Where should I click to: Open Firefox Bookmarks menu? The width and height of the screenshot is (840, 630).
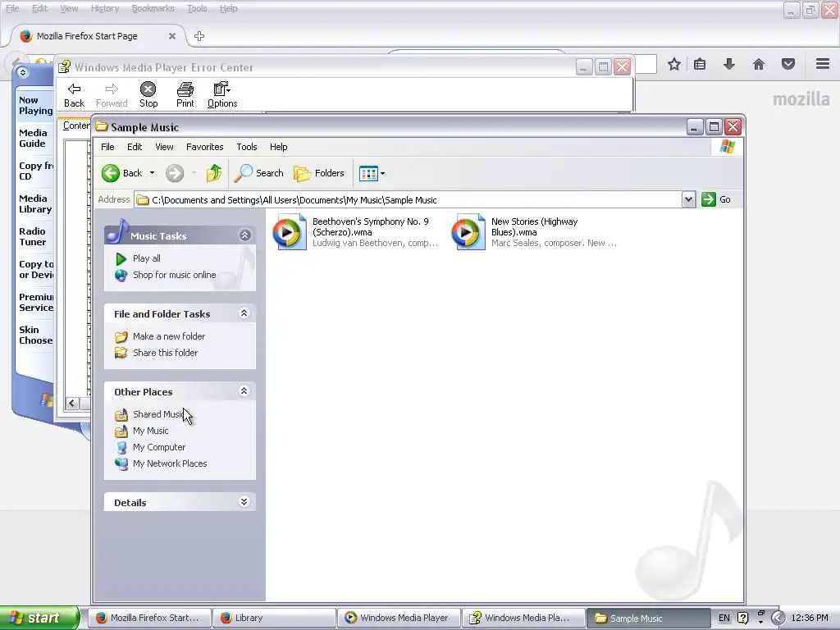pyautogui.click(x=153, y=8)
